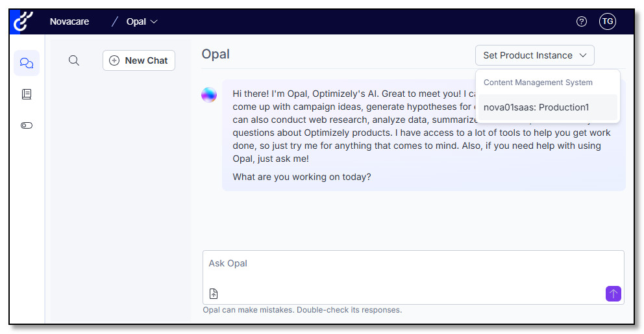Click the "Opal can make mistakes" disclaimer
The image size is (644, 334).
click(x=303, y=310)
